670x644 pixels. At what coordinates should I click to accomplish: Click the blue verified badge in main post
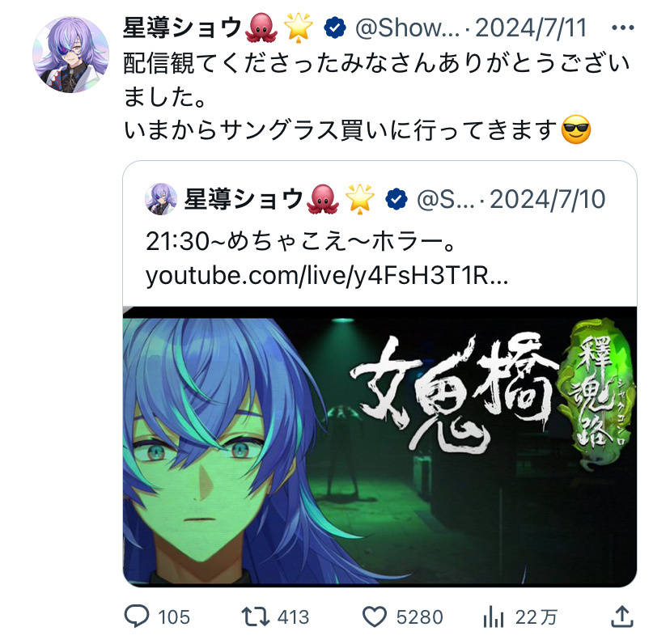335,28
